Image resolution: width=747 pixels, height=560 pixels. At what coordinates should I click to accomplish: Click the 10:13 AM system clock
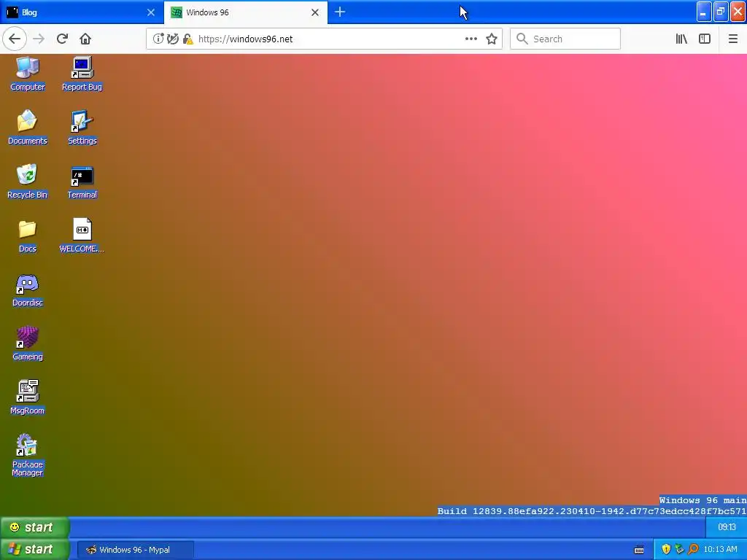[x=720, y=550]
